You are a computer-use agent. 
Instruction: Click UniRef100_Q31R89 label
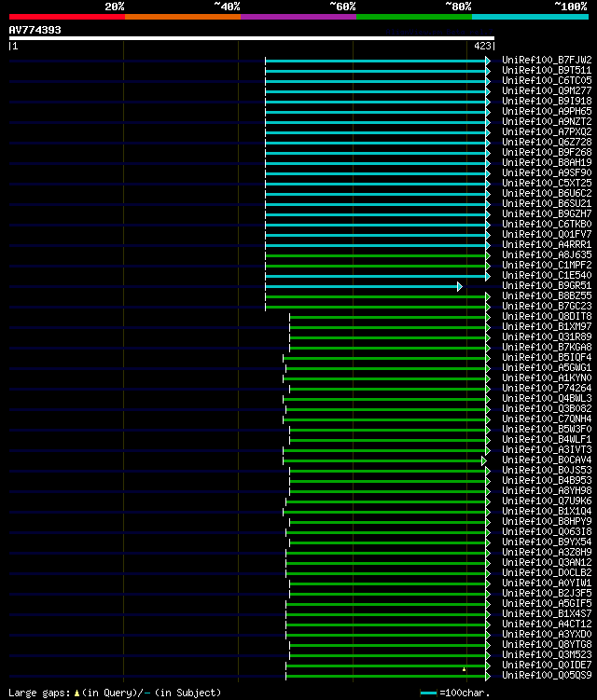[547, 337]
